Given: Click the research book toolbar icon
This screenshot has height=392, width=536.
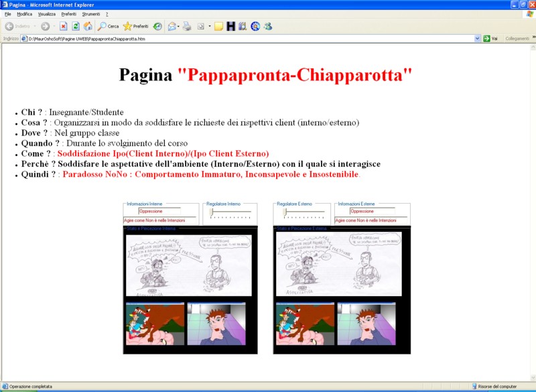Looking at the screenshot, I should [x=243, y=26].
